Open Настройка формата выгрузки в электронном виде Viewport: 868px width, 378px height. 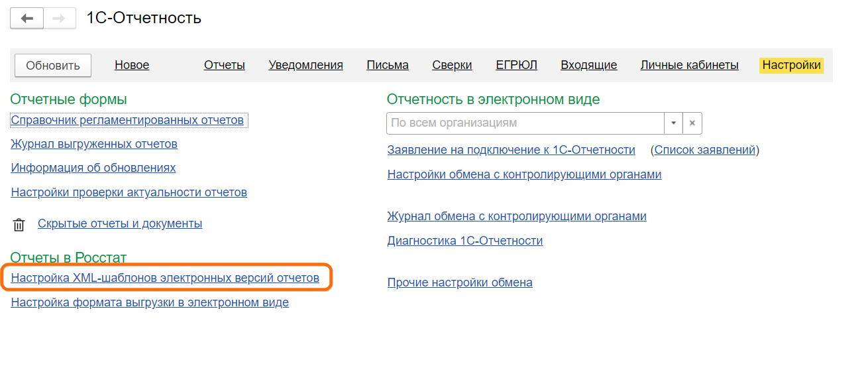pos(150,302)
